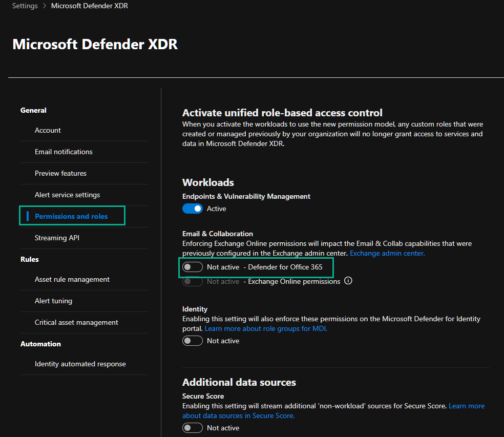Screen dimensions: 504x437
Task: Go to Email notifications settings
Action: pyautogui.click(x=64, y=152)
